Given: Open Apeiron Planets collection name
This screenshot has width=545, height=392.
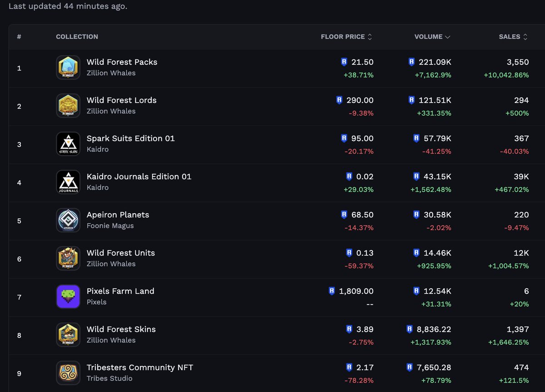Looking at the screenshot, I should coord(118,215).
